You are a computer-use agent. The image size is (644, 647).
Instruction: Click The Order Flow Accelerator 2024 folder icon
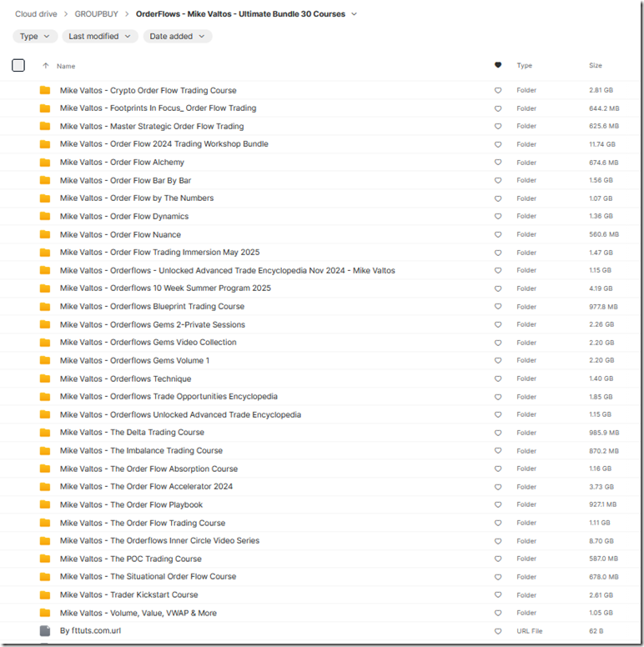coord(45,486)
